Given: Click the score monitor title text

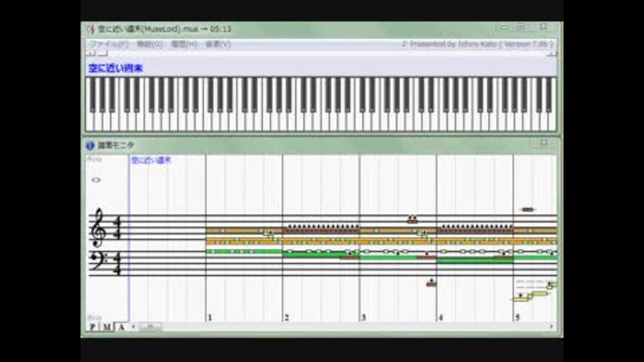Looking at the screenshot, I should [x=116, y=145].
